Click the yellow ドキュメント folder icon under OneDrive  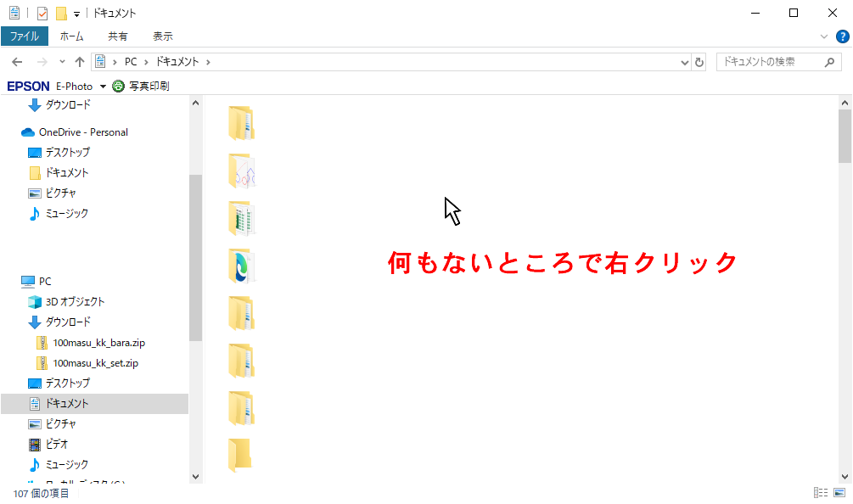click(x=35, y=173)
